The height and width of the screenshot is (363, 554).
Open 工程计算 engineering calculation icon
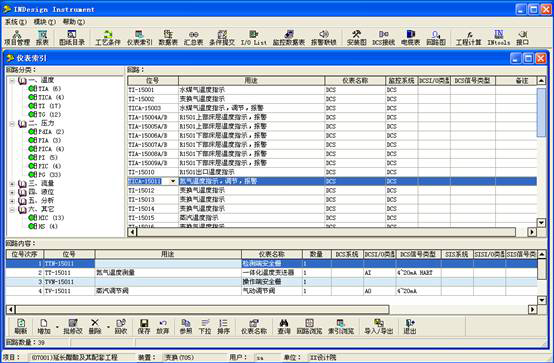(468, 38)
